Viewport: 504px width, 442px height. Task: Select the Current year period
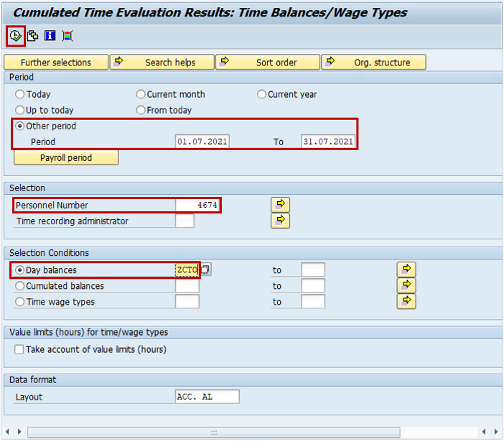pos(261,94)
